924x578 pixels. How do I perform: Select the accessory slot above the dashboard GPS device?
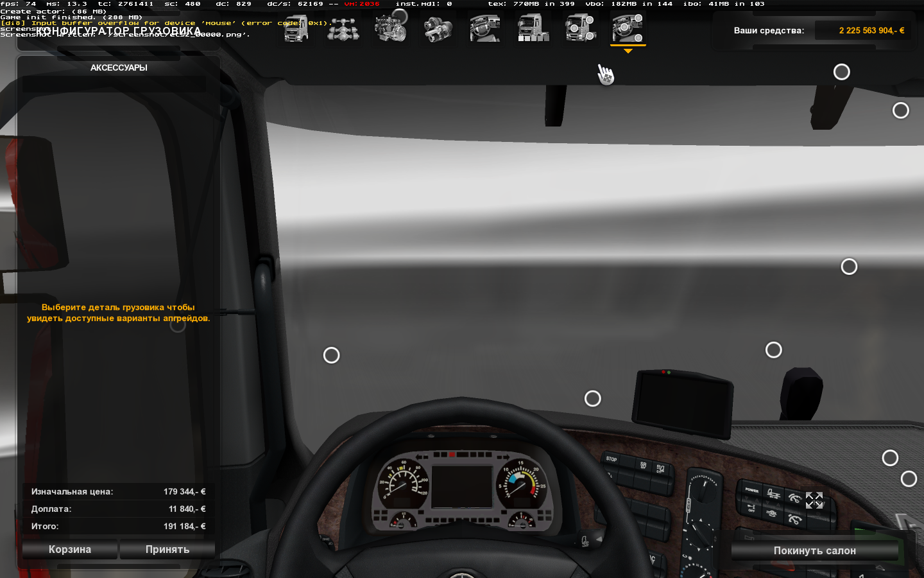point(773,350)
